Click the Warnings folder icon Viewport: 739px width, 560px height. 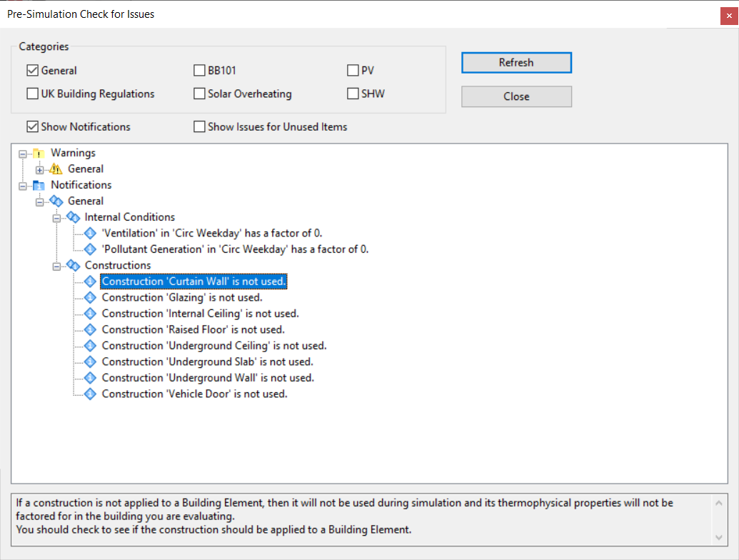point(39,153)
